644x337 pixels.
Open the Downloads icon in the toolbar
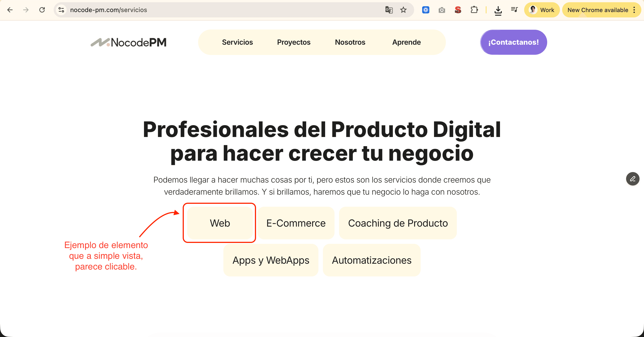coord(498,10)
